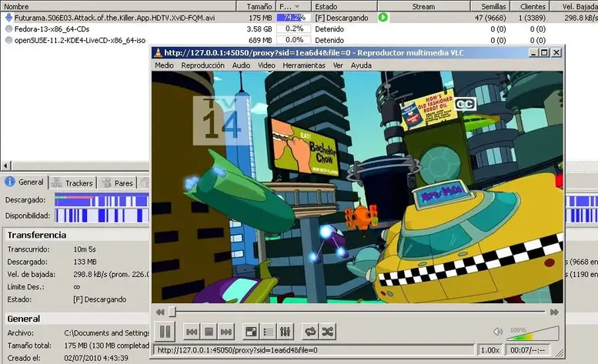The image size is (598, 364).
Task: Sort by the Stream column header
Action: click(424, 6)
